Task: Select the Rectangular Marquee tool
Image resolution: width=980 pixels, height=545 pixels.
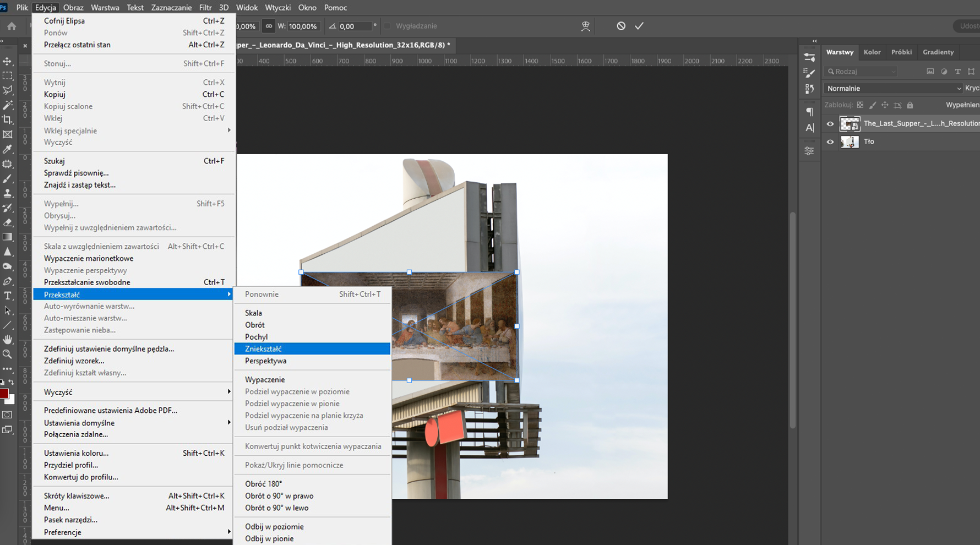Action: click(x=8, y=76)
